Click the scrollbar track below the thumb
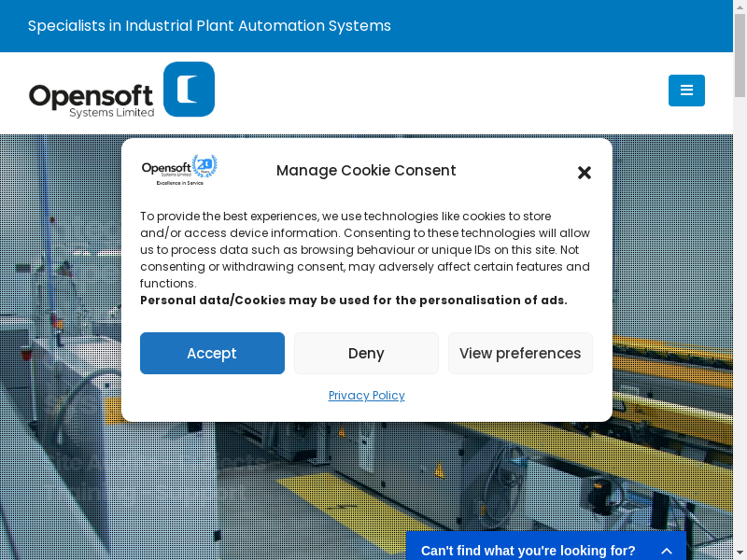 pyautogui.click(x=740, y=327)
